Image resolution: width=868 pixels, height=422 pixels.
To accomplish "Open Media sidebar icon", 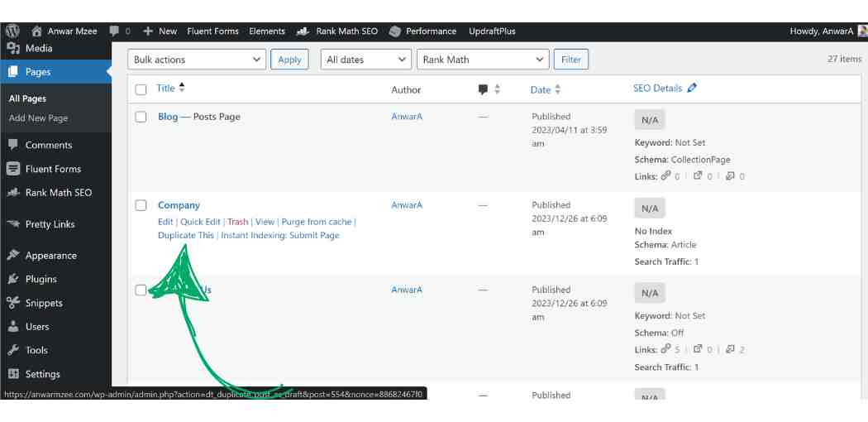I will tap(12, 49).
